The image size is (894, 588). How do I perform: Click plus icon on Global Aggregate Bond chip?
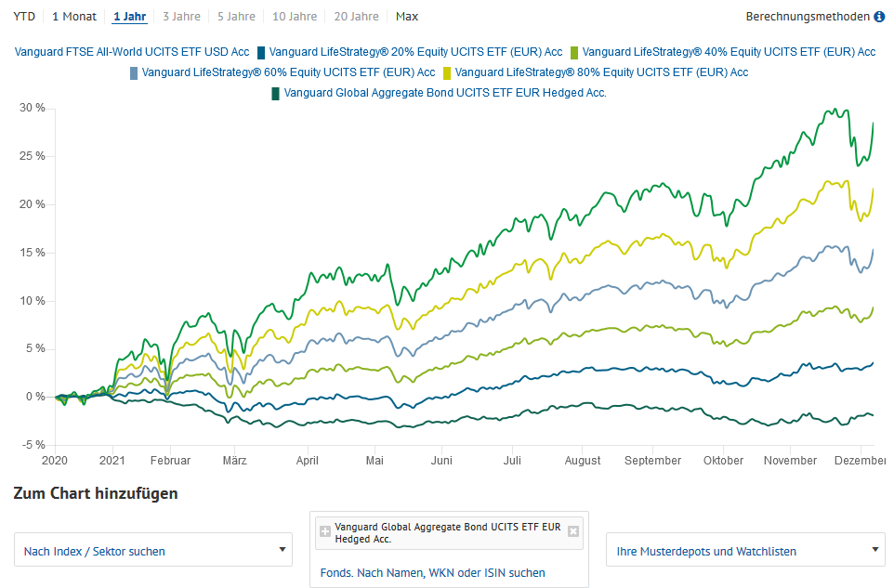325,531
